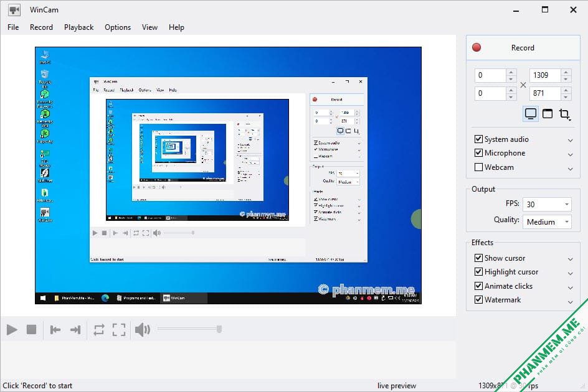
Task: Open the Record menu
Action: (41, 27)
